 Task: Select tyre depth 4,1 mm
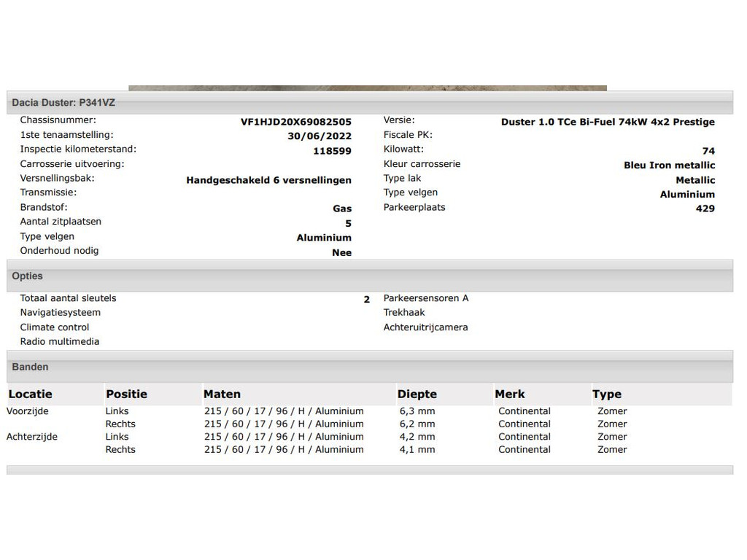coord(417,449)
